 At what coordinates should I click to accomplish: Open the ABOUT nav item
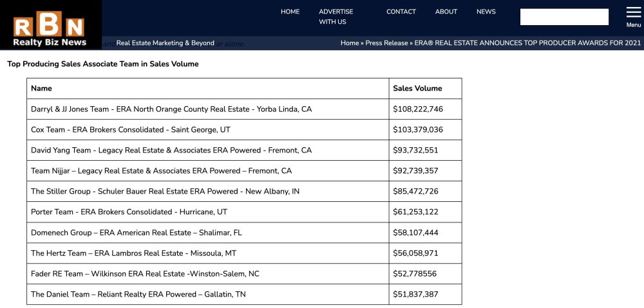(x=446, y=12)
